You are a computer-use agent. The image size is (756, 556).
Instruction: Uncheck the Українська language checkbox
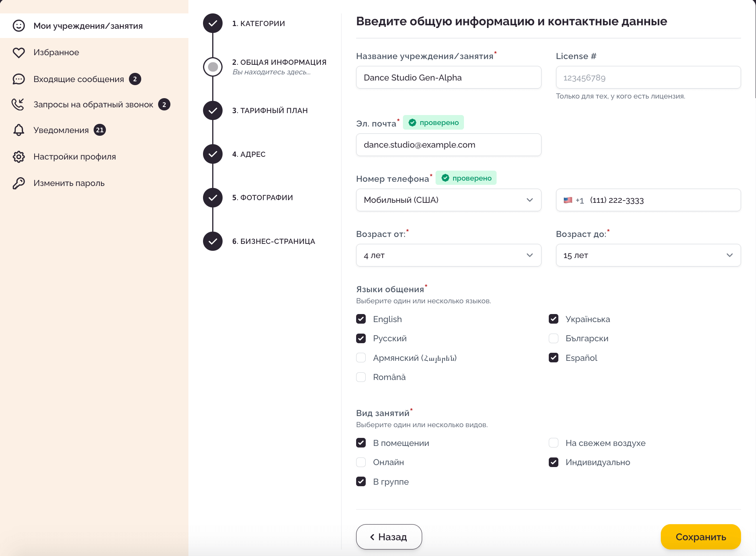[553, 319]
